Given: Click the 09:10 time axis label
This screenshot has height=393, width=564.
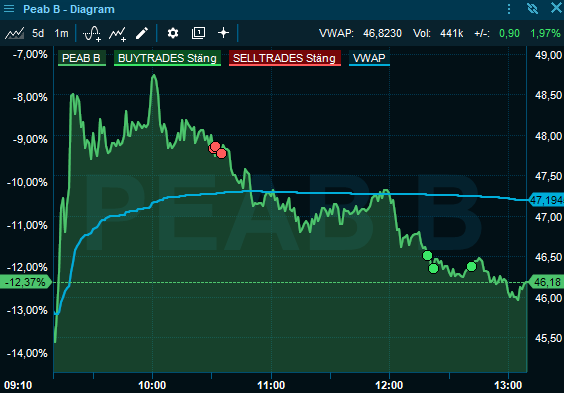Looking at the screenshot, I should [18, 385].
